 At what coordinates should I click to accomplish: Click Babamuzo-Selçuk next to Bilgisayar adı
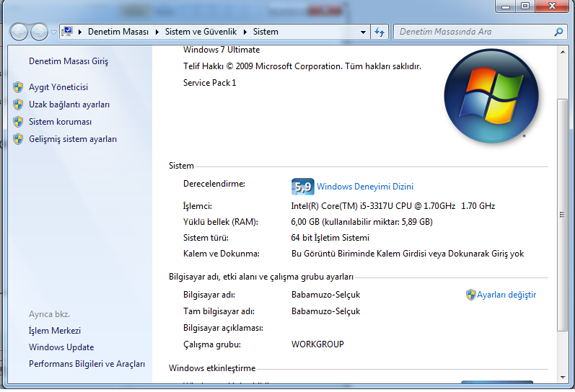(325, 295)
